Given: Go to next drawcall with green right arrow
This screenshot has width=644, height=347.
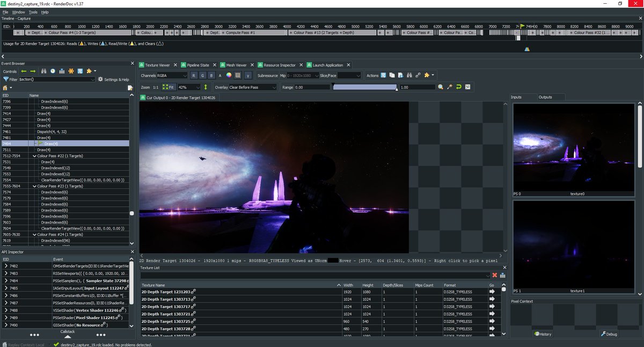Looking at the screenshot, I should tap(33, 71).
